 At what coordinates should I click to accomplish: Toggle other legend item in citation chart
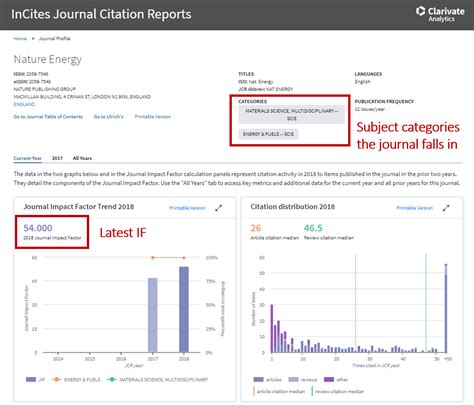point(336,379)
